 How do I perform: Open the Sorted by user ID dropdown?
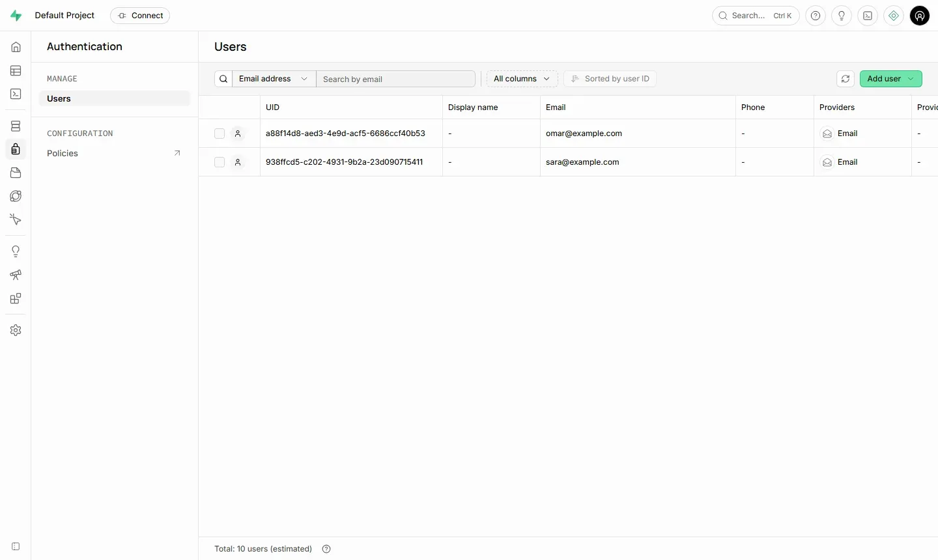pyautogui.click(x=610, y=79)
